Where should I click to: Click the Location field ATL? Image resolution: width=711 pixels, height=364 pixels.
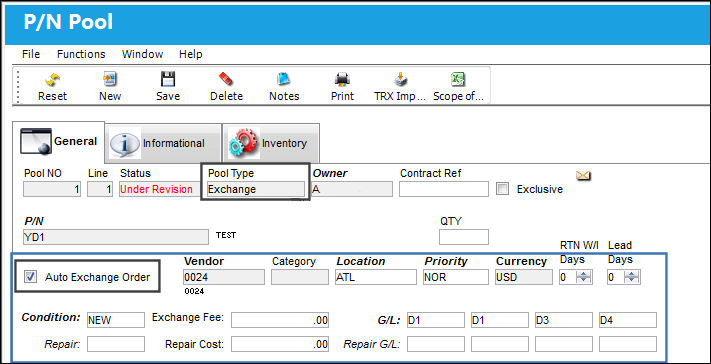click(x=375, y=277)
